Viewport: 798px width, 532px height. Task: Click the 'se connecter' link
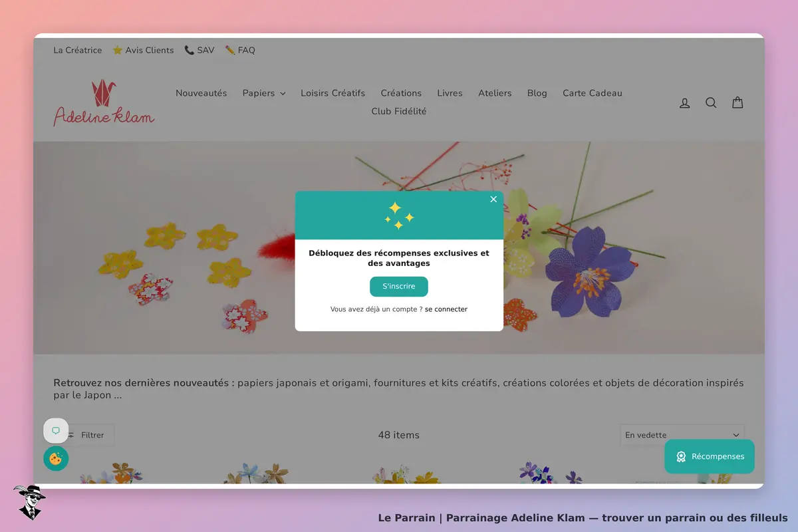pyautogui.click(x=446, y=309)
